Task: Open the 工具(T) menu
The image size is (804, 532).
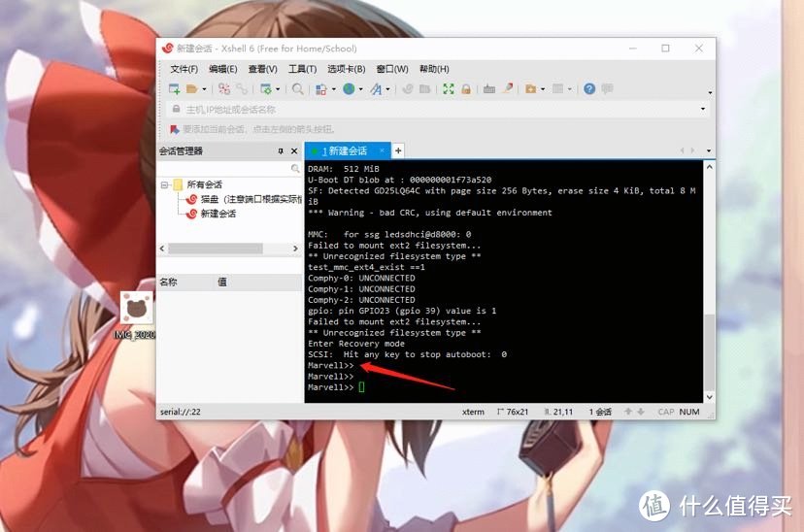Action: click(x=302, y=69)
